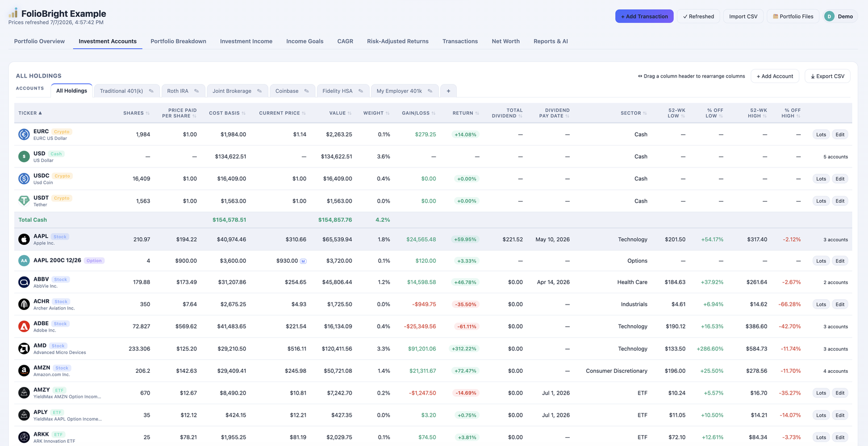Expand AMZN's 4 accounts breakdown
Screen dimensions: 868x446
pos(835,371)
